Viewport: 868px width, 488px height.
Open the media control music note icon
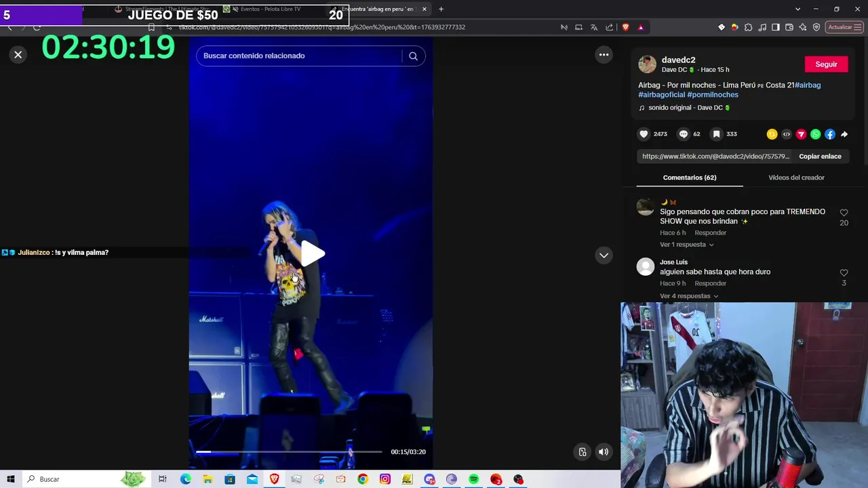pyautogui.click(x=762, y=27)
